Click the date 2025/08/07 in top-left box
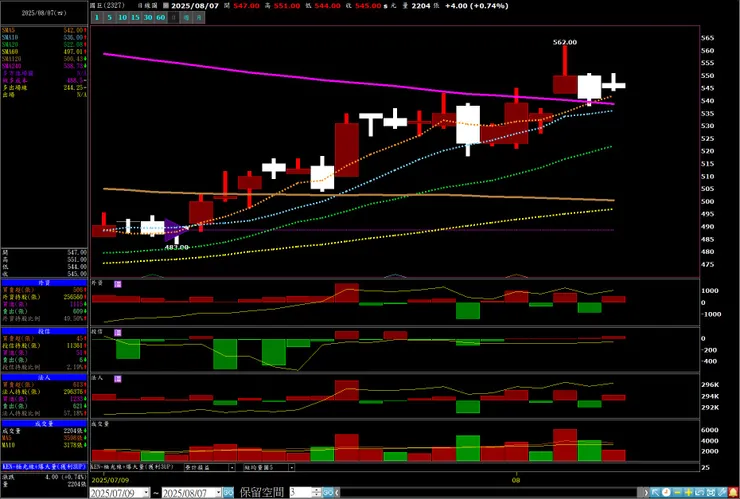Viewport: 740px width, 499px height. pyautogui.click(x=44, y=13)
